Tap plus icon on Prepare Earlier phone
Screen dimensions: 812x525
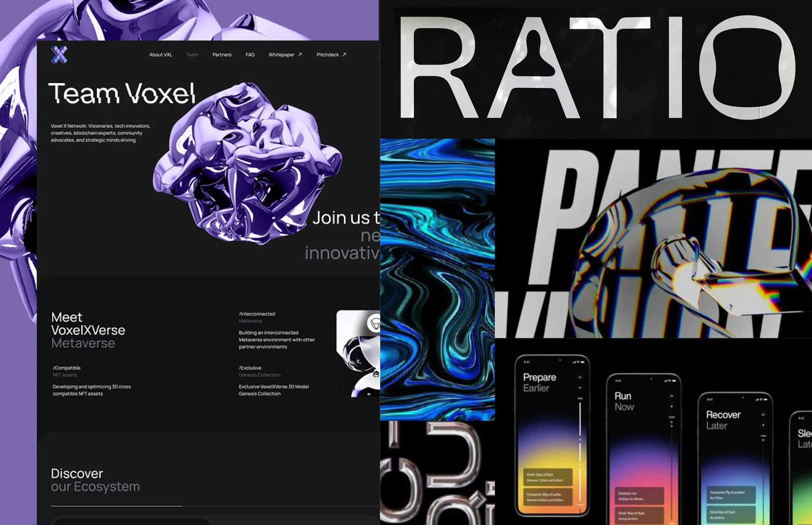[580, 388]
